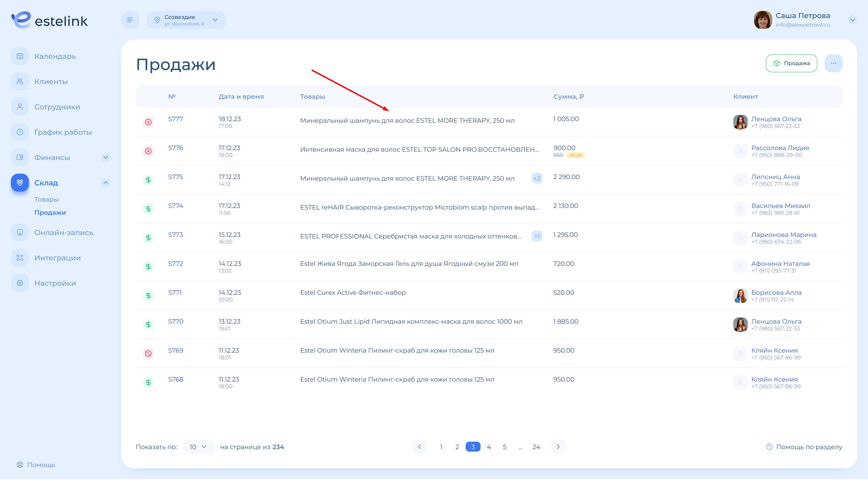Open client Ларионова Марина

[x=784, y=235]
